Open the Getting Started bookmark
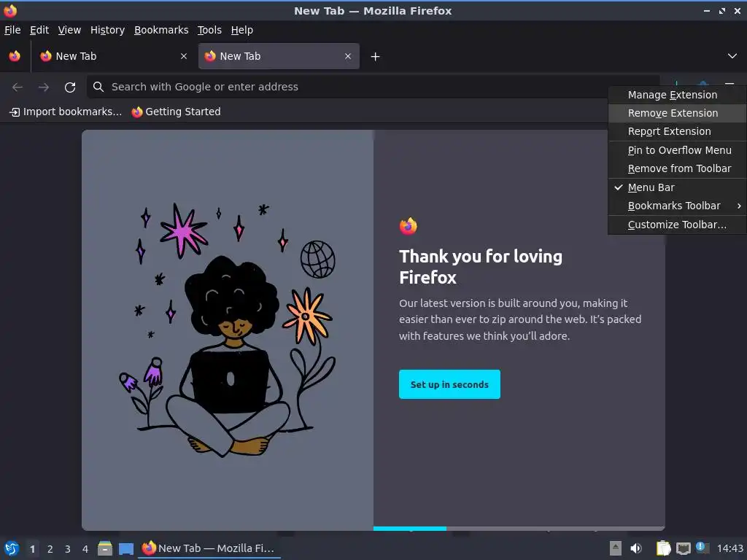 (177, 112)
